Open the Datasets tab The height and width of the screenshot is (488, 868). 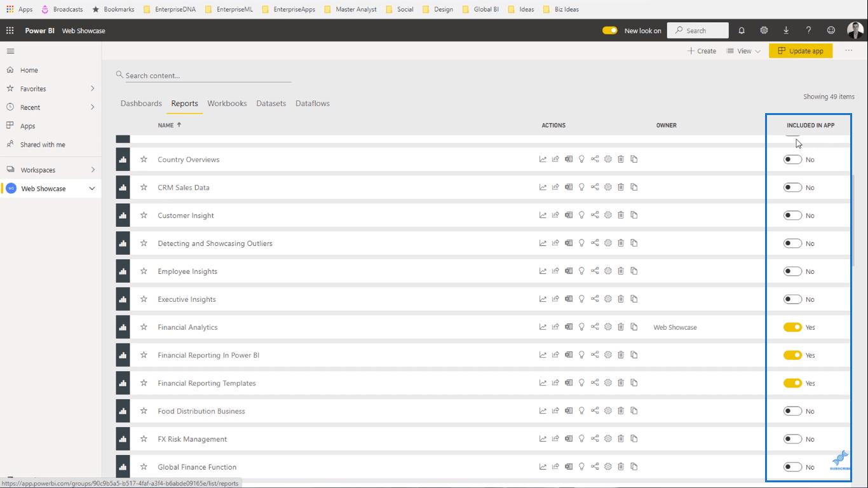click(271, 104)
